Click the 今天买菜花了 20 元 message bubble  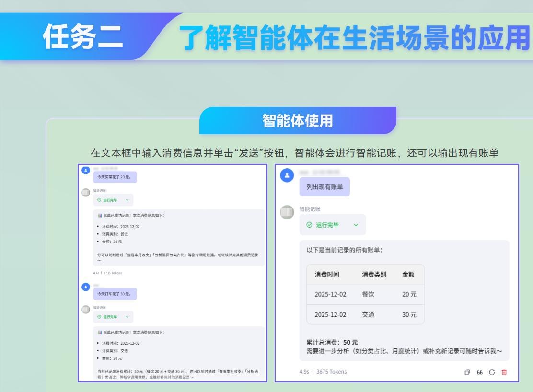click(x=115, y=177)
